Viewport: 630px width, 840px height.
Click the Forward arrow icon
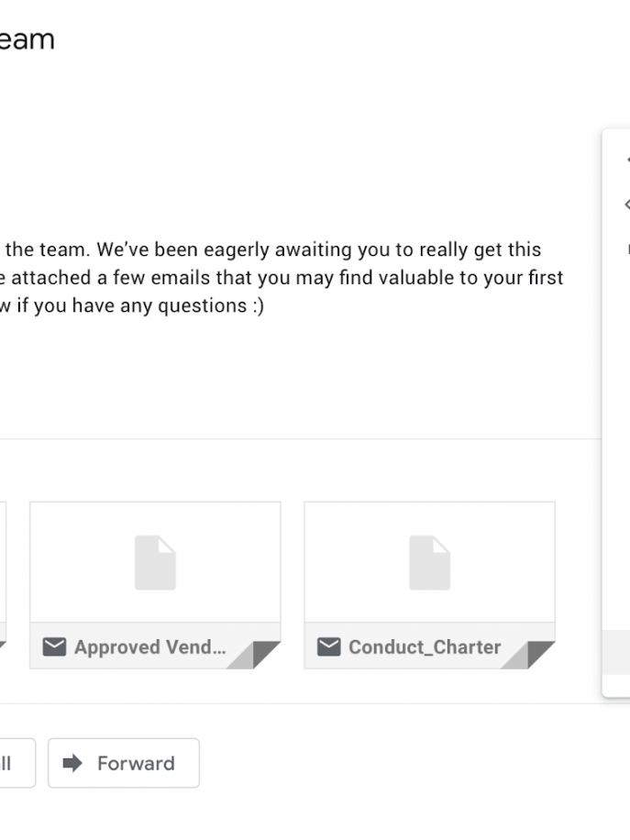72,763
